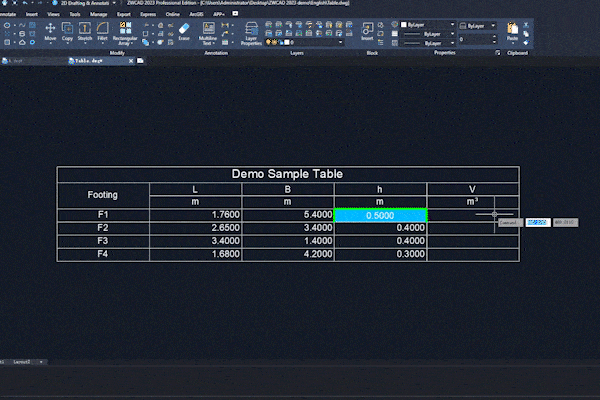
Task: Open the Online ribbon tab
Action: [x=173, y=14]
